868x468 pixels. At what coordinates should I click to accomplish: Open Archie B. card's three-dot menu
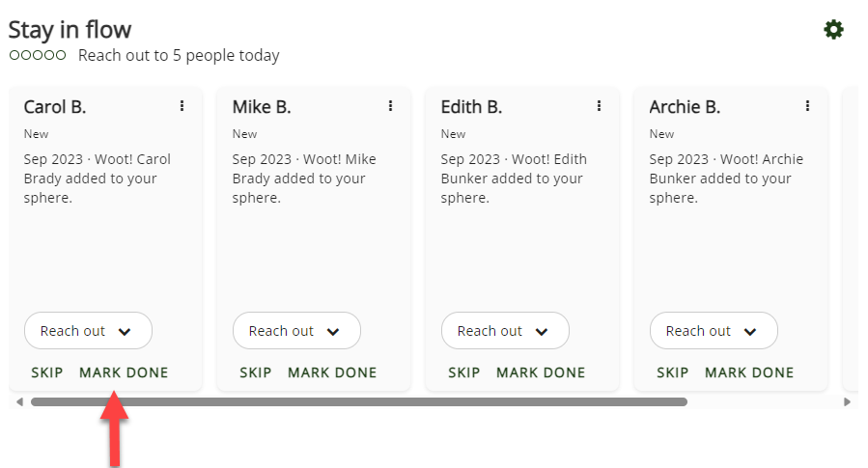tap(807, 106)
